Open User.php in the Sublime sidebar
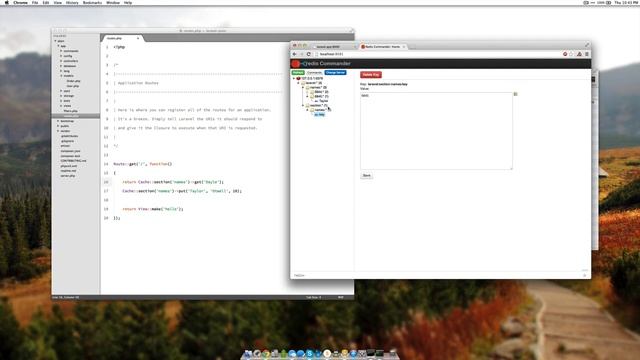 [x=73, y=86]
